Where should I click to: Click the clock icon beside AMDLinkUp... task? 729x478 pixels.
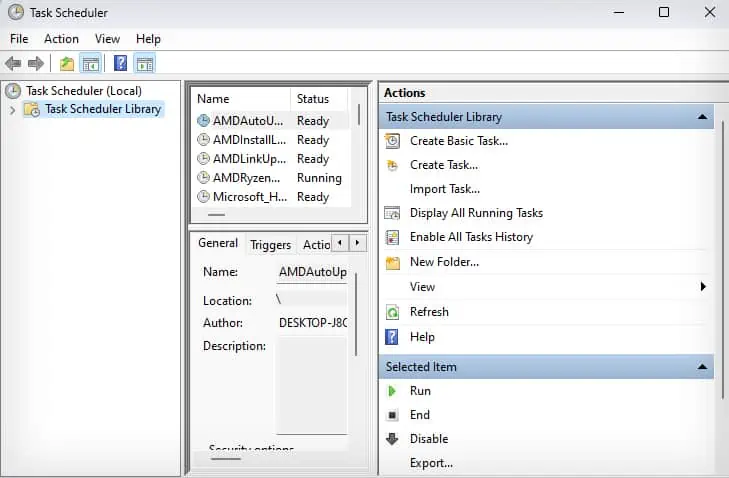pos(203,159)
